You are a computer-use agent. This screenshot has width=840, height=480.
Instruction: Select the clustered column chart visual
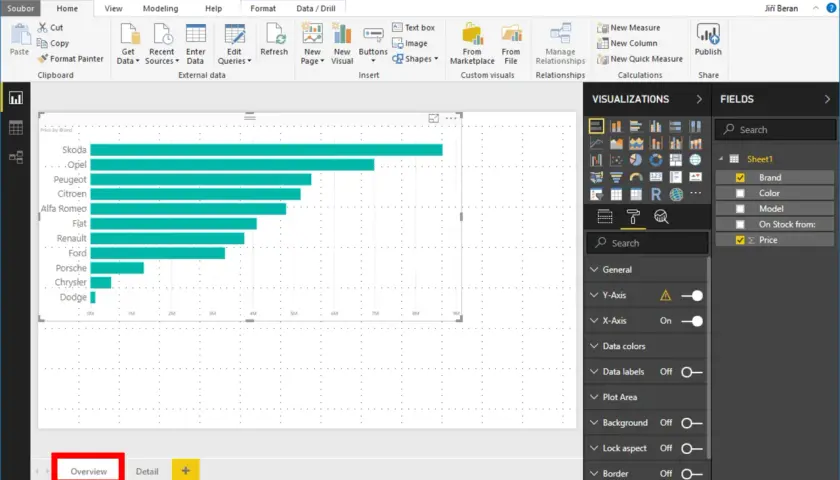[x=656, y=126]
